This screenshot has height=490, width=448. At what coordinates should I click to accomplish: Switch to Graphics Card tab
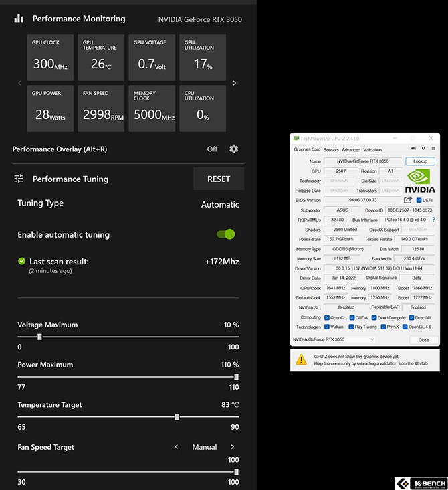click(307, 149)
